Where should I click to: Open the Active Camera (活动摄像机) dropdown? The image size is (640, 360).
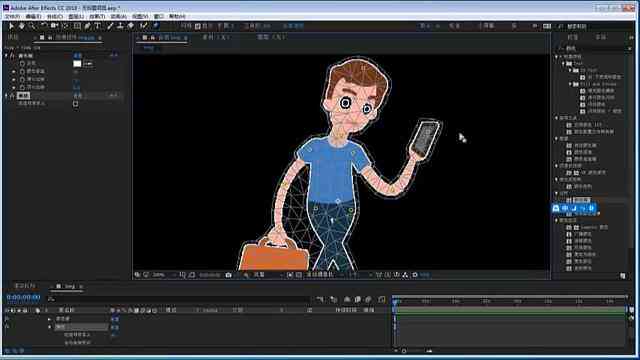click(x=324, y=275)
